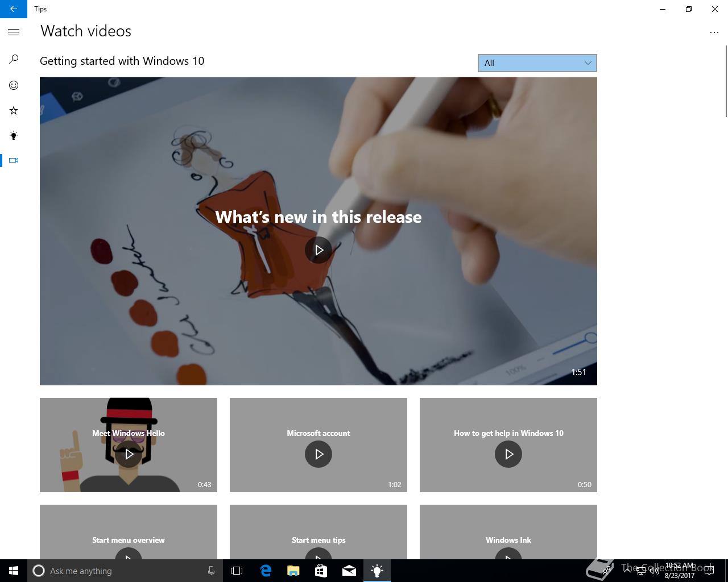This screenshot has height=582, width=728.
Task: Open the Windows Start button
Action: pos(14,571)
